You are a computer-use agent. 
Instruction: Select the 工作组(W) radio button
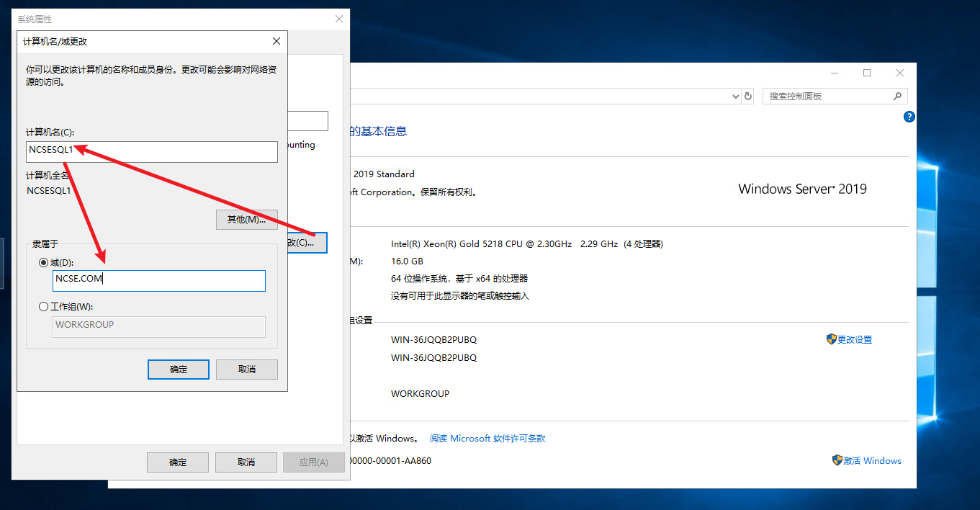click(x=44, y=307)
